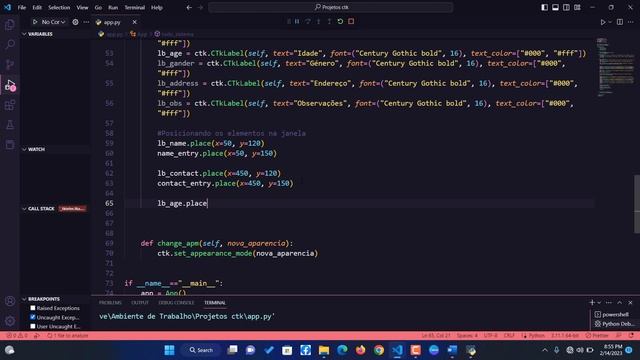Viewport: 640px width, 360px height.
Task: Stop the debug session
Action: [351, 21]
